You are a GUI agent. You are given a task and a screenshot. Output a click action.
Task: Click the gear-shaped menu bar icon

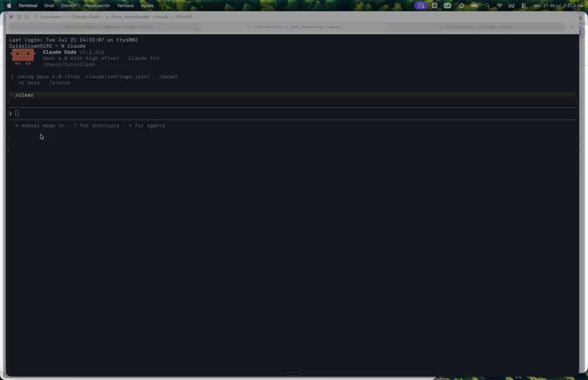461,6
